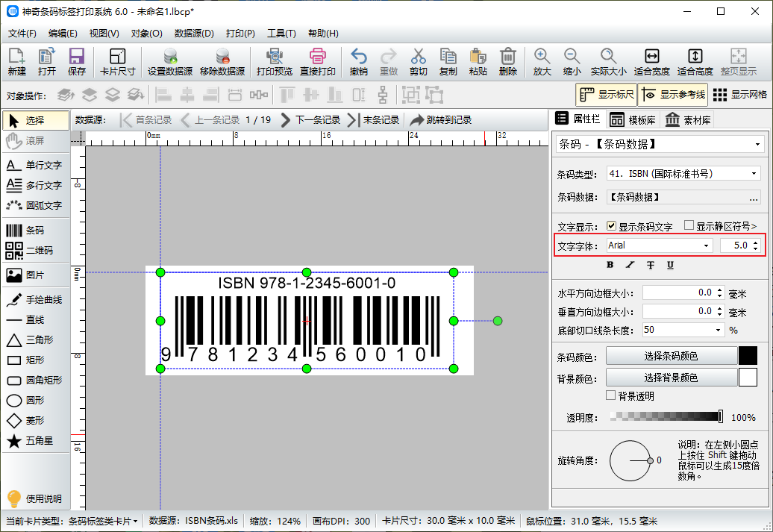
Task: Jump to 末条记录 last record
Action: (373, 120)
